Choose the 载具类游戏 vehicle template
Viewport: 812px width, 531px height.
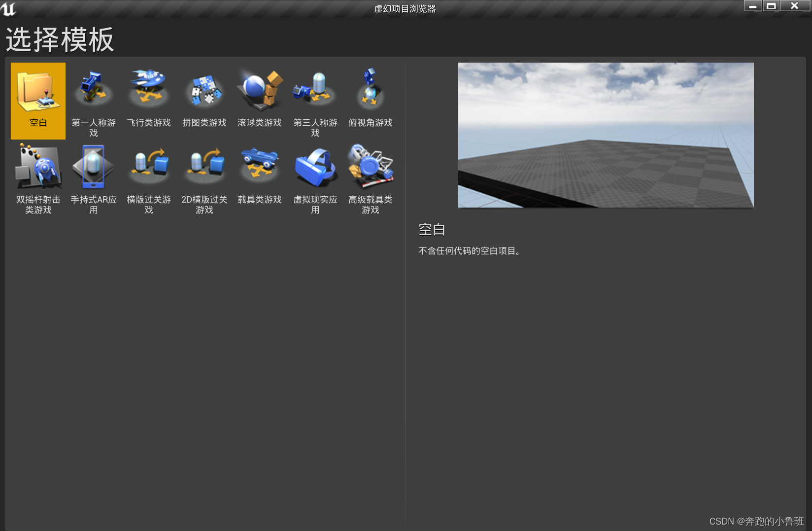coord(259,177)
